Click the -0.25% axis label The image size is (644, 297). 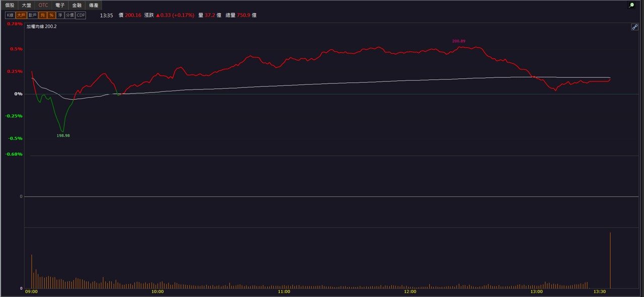point(14,116)
